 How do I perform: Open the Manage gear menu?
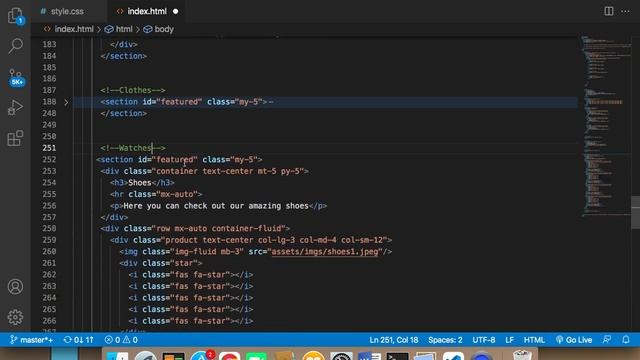pos(16,317)
